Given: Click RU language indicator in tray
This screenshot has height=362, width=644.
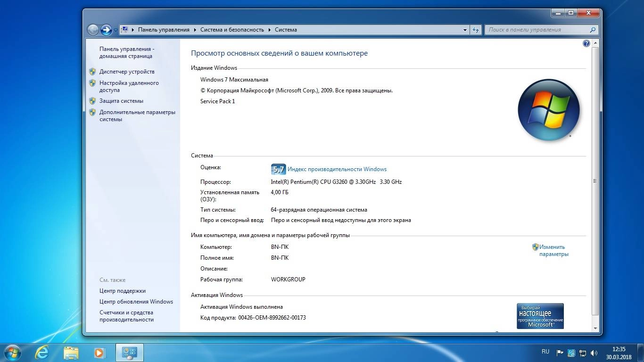Looking at the screenshot, I should point(545,352).
